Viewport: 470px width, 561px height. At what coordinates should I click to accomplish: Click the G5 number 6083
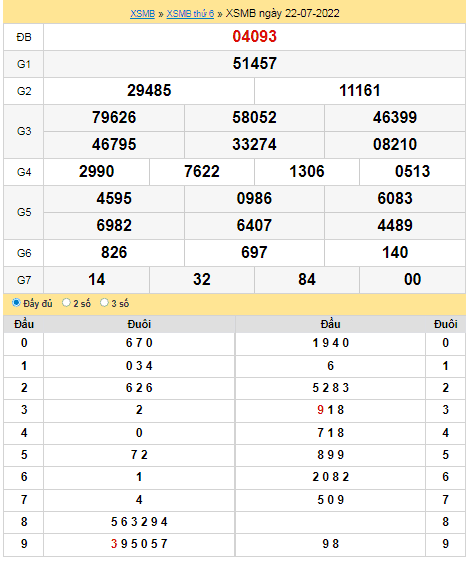[395, 198]
